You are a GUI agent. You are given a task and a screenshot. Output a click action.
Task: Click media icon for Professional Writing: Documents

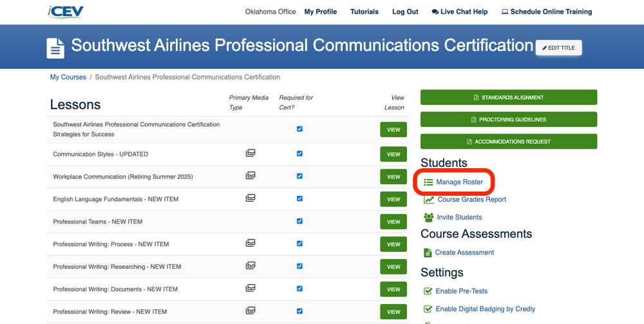[250, 289]
